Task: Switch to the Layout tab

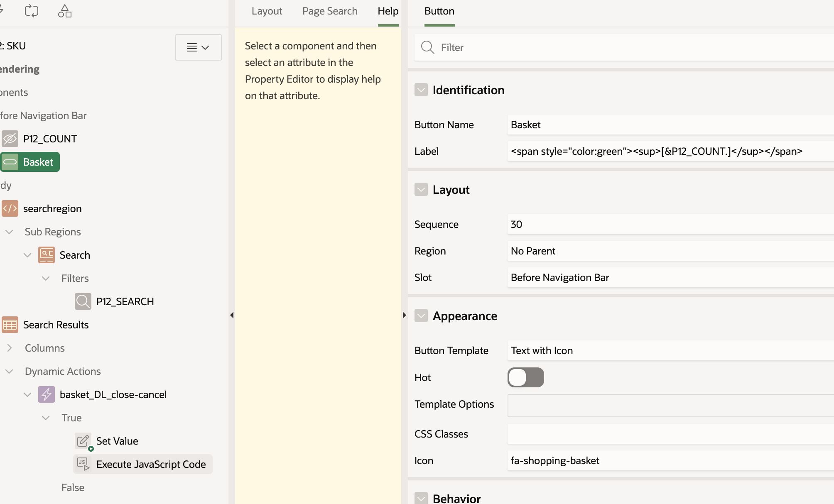Action: pos(267,11)
